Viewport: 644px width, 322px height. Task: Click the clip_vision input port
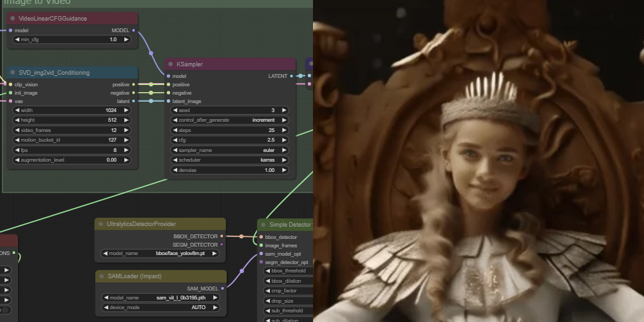pos(11,84)
